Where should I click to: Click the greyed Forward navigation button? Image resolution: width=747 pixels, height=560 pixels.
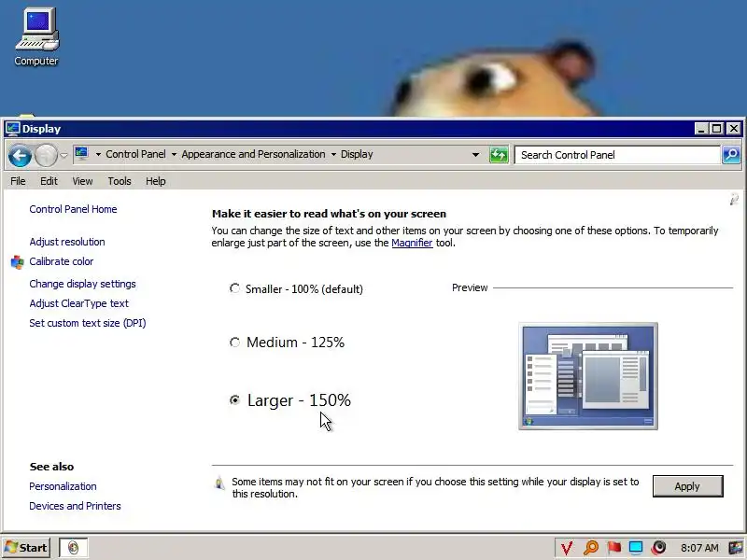(x=46, y=155)
